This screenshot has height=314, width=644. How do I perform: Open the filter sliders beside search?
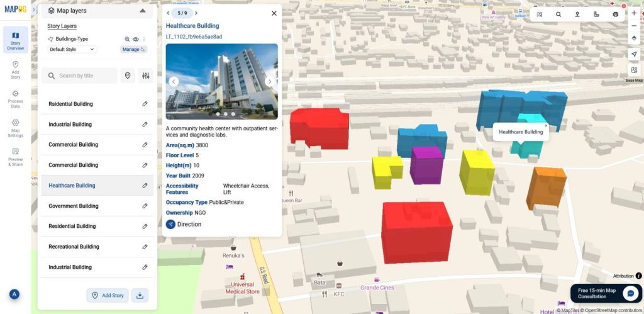pos(146,76)
